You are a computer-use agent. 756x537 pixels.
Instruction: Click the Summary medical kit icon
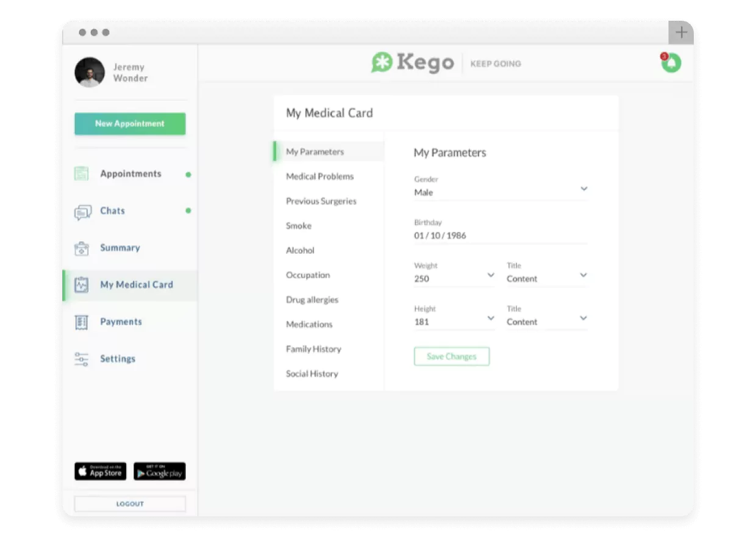click(x=81, y=248)
